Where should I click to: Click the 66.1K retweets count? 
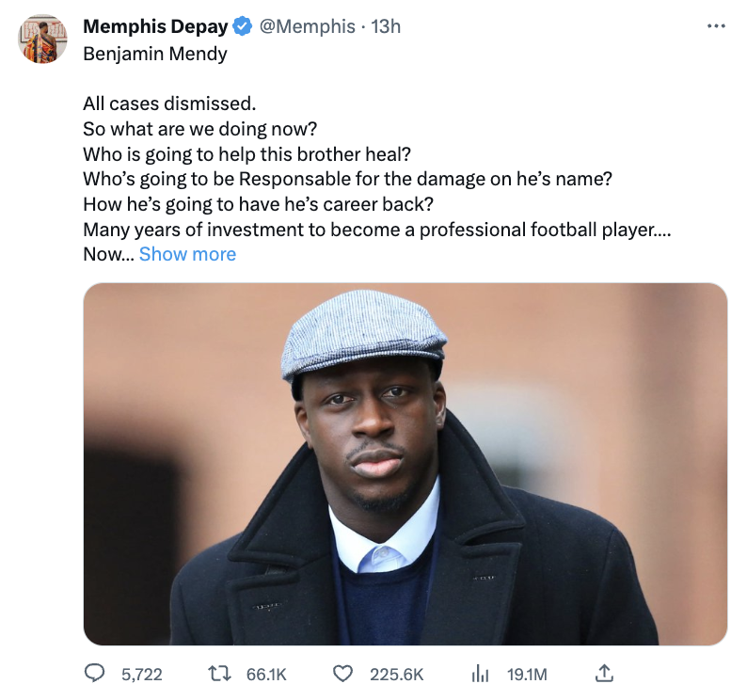pos(266,674)
